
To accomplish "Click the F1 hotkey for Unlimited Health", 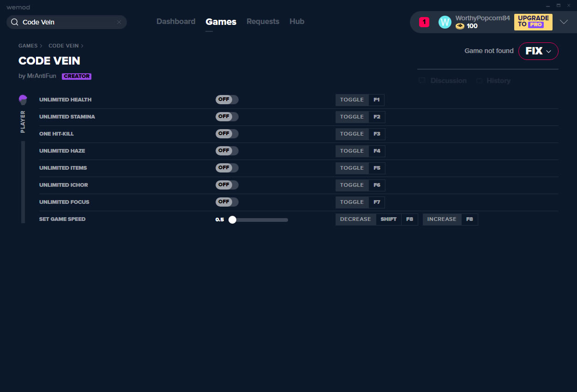I will tap(376, 100).
